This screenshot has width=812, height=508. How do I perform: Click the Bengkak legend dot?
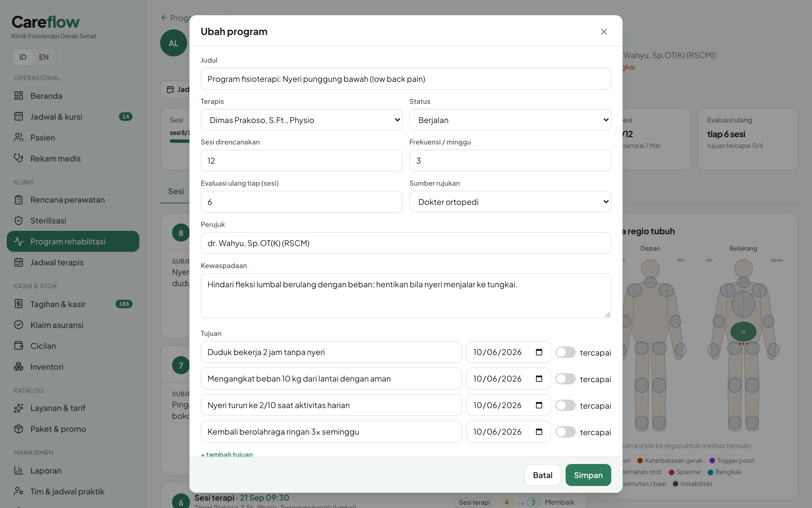[x=710, y=472]
